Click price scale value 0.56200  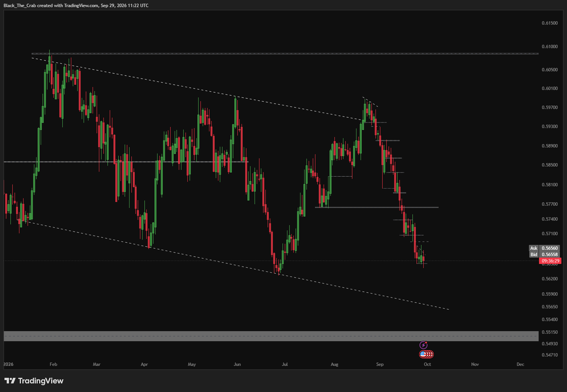click(x=550, y=279)
